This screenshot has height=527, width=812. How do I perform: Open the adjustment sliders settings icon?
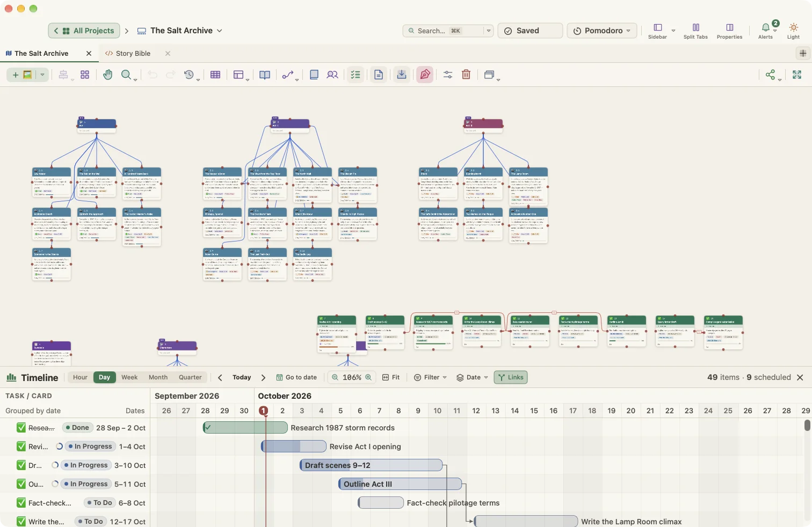point(448,75)
